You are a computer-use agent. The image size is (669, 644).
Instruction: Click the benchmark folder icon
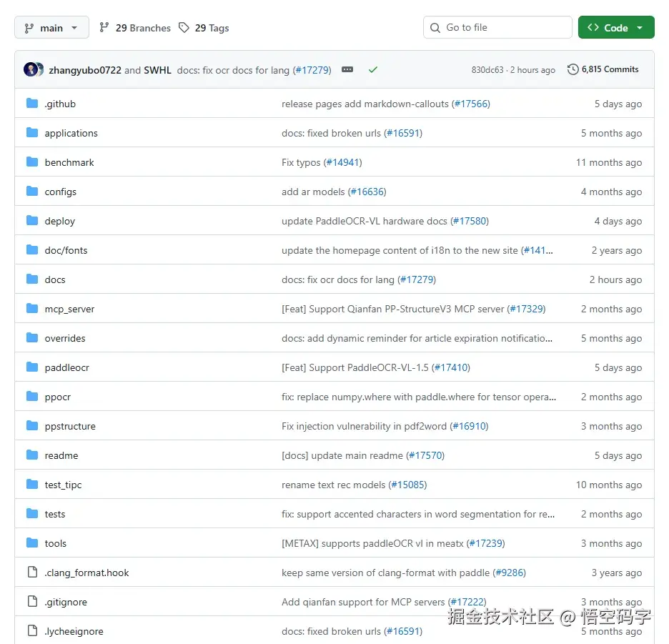click(32, 162)
